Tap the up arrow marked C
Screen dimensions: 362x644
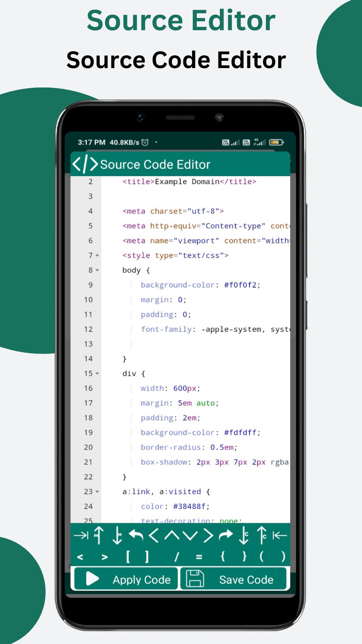(x=262, y=535)
